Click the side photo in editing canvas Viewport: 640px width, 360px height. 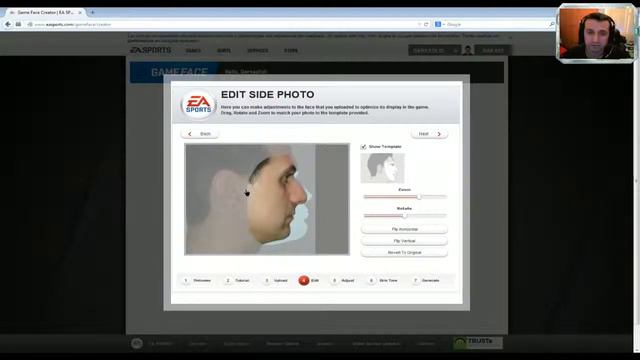pyautogui.click(x=267, y=199)
